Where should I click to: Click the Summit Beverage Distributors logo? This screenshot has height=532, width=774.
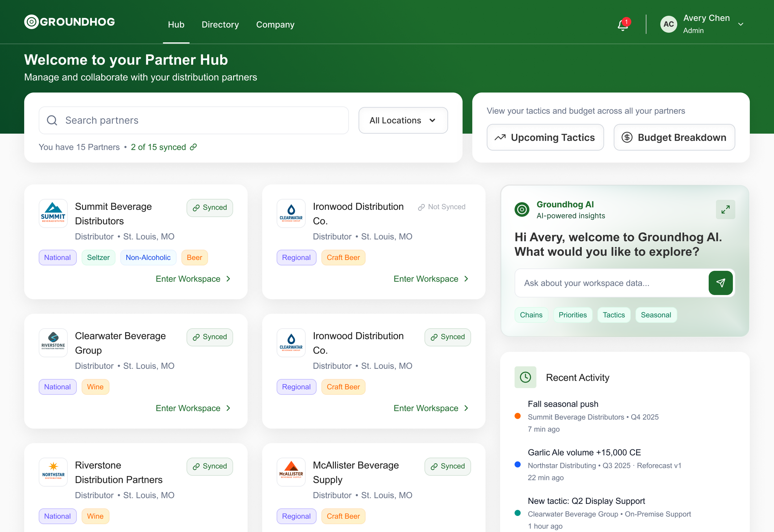tap(53, 213)
